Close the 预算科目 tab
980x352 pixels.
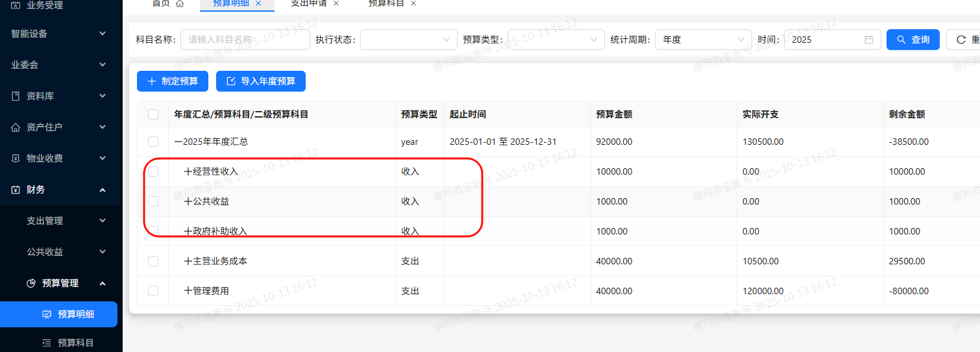(413, 3)
